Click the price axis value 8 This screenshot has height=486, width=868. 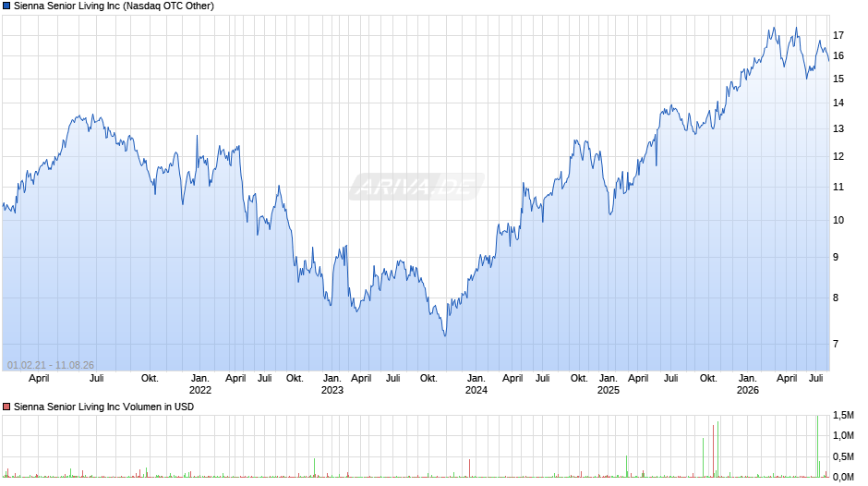click(x=836, y=298)
